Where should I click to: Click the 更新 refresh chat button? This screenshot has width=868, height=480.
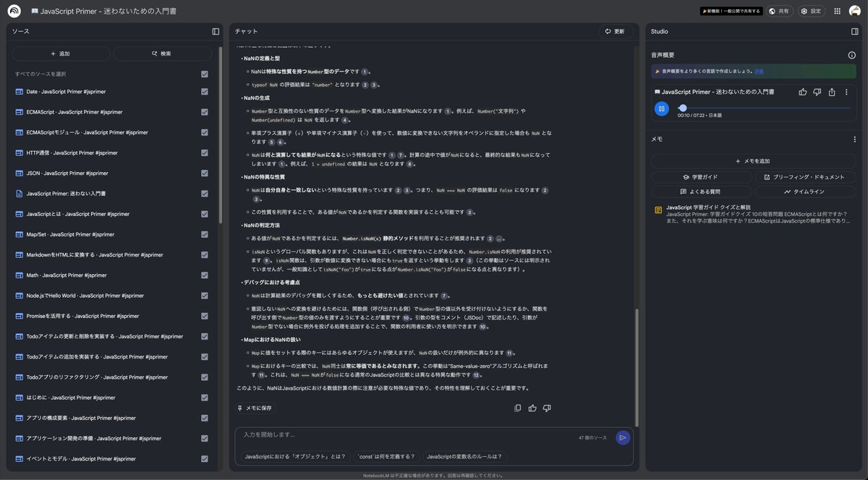(616, 32)
